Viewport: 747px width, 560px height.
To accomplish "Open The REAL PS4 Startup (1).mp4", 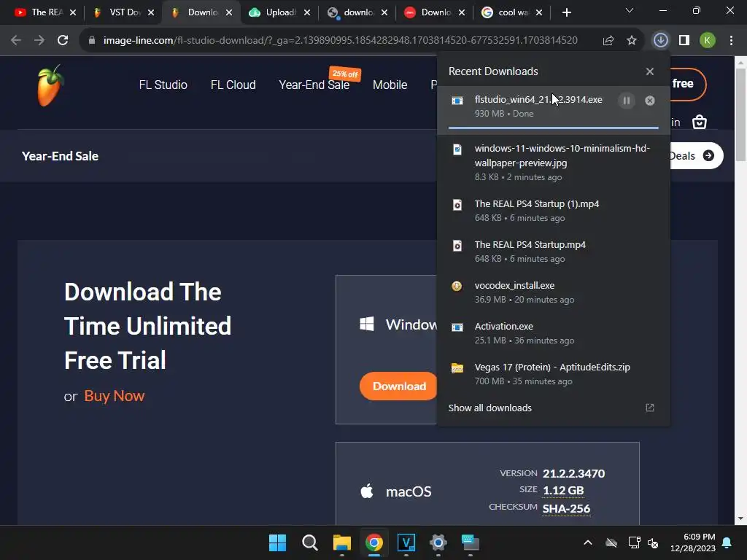I will (x=553, y=211).
